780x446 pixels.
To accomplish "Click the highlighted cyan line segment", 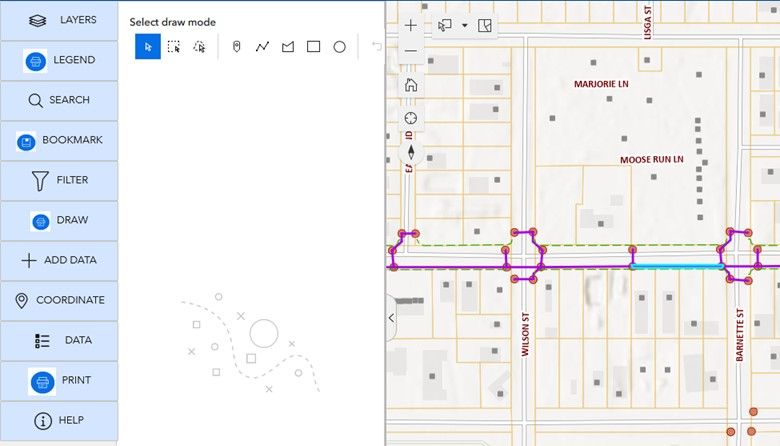I will [677, 267].
